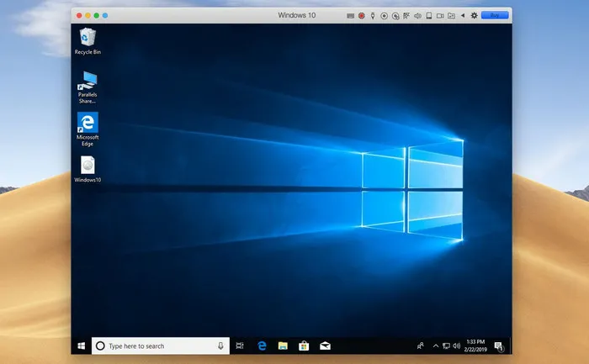
Task: Select the Recycle Bin desktop icon
Action: coord(88,41)
